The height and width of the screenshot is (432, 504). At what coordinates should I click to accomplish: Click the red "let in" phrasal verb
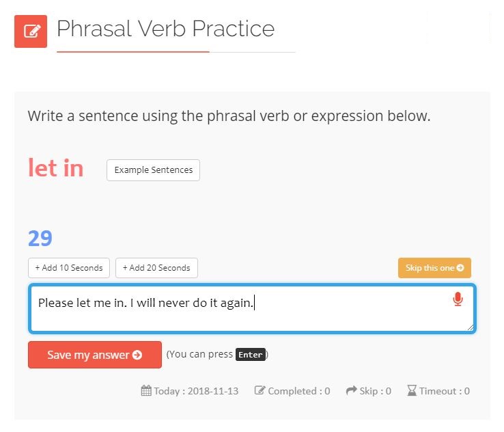coord(56,168)
